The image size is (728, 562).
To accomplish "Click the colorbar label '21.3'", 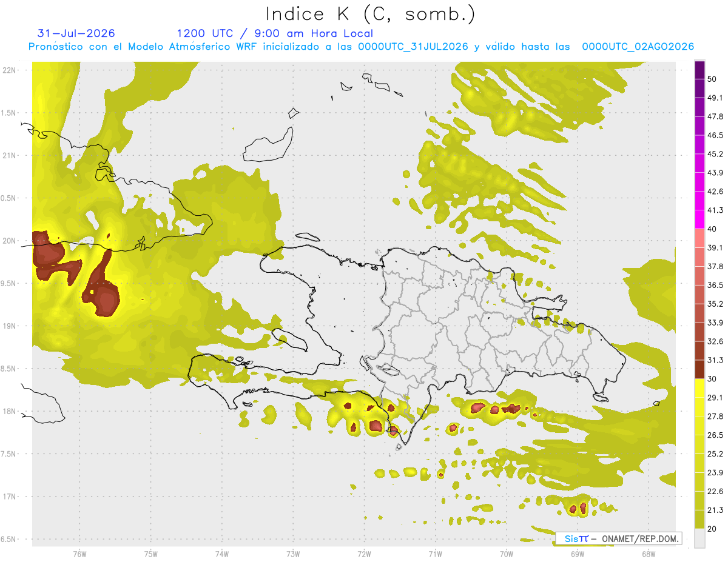I will (x=715, y=510).
